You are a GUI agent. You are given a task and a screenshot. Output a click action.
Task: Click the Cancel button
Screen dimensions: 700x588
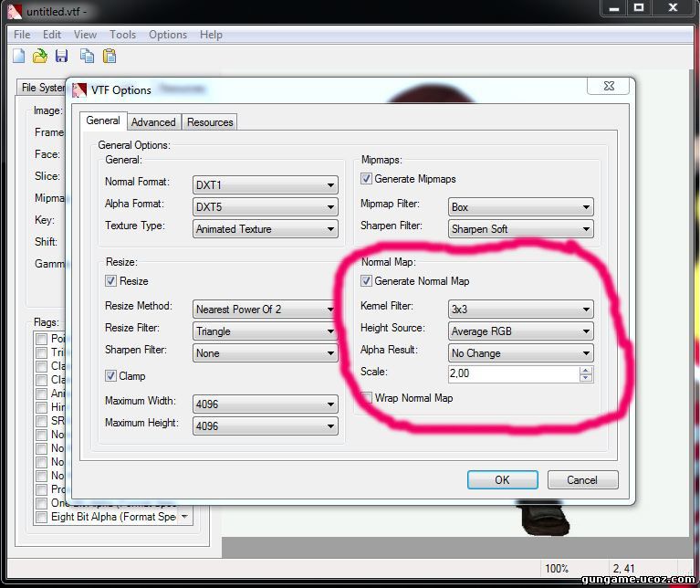(x=582, y=480)
